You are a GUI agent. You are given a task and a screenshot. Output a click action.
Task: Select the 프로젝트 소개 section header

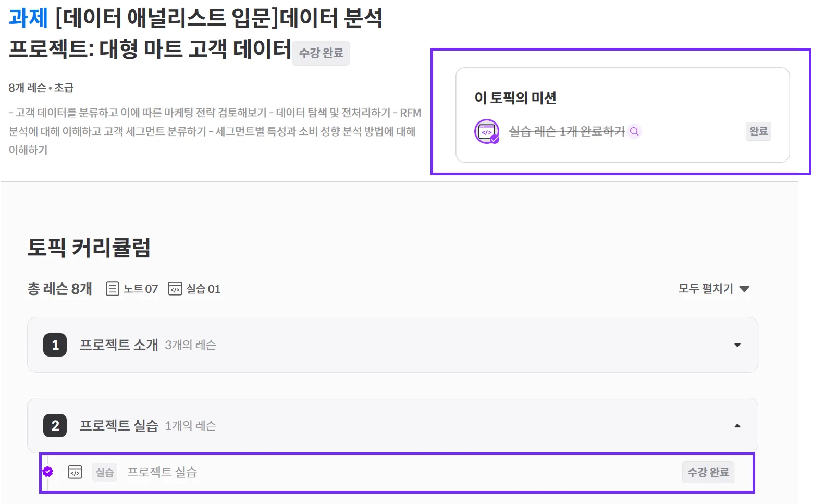[x=119, y=345]
